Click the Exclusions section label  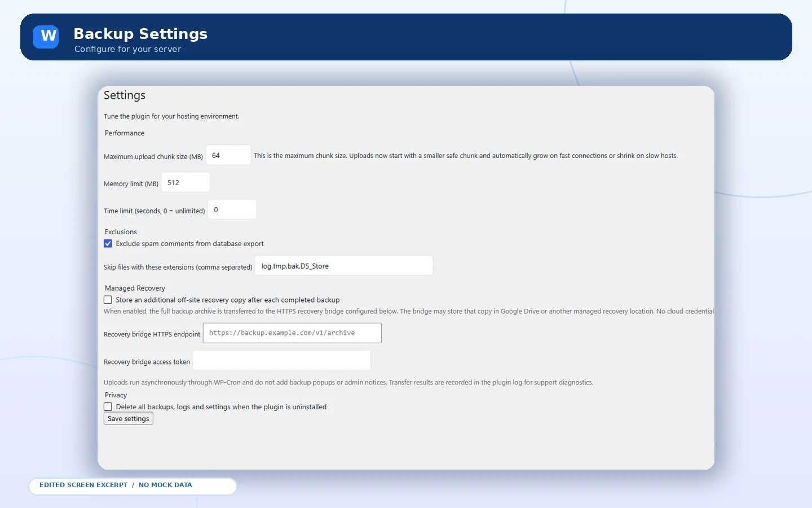tap(121, 232)
